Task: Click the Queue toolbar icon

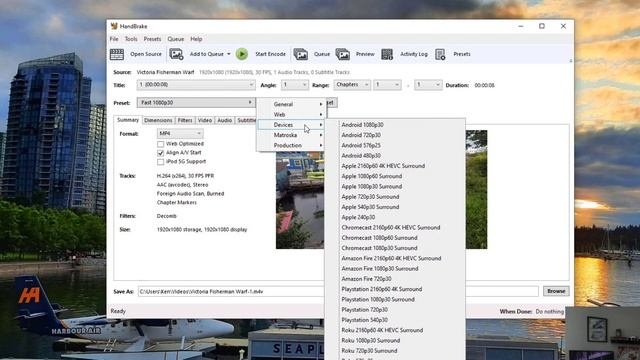Action: coord(301,54)
